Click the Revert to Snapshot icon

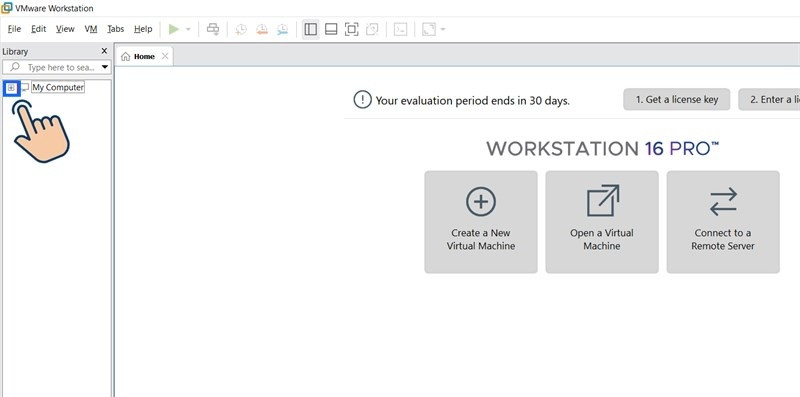point(262,30)
